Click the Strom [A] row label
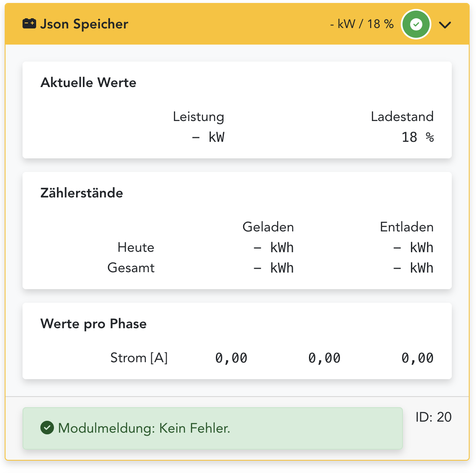476x473 pixels. (139, 358)
